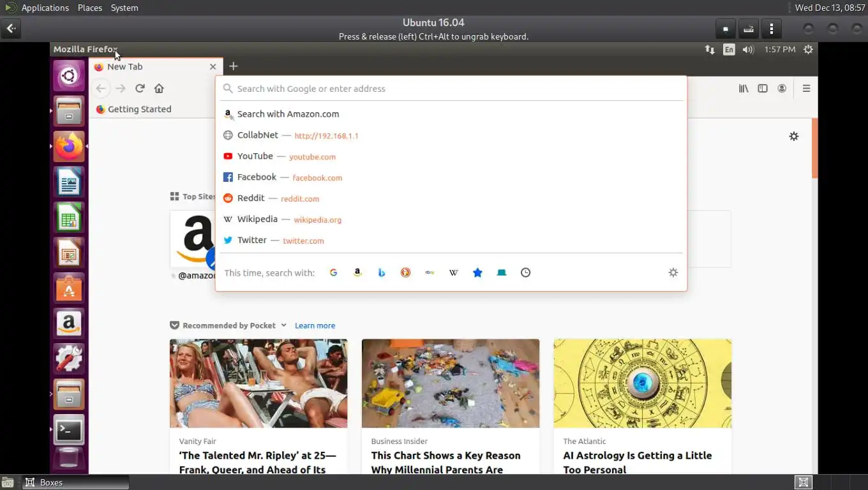Focus the Firefox address bar field
The image size is (868, 490).
click(x=451, y=89)
